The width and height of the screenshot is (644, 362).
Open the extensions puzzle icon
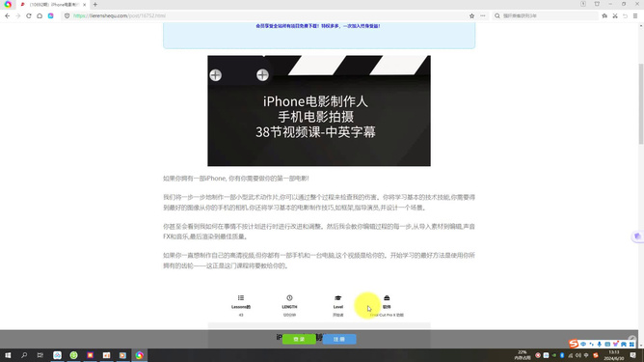click(604, 15)
